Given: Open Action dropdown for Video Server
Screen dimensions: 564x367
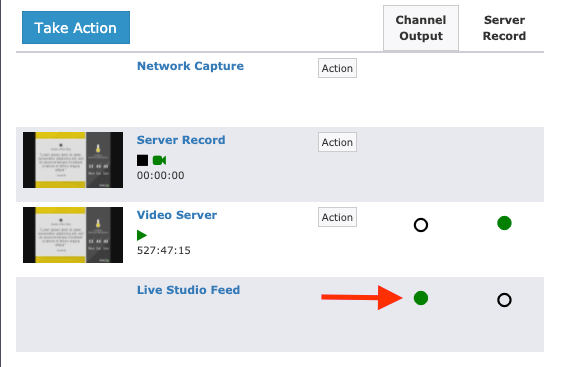Looking at the screenshot, I should tap(337, 217).
